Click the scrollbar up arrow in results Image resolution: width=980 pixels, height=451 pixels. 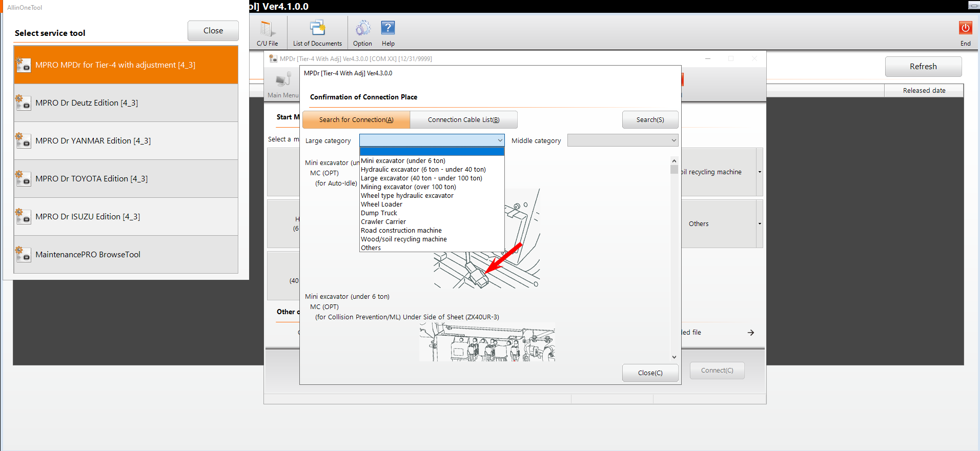[x=674, y=161]
